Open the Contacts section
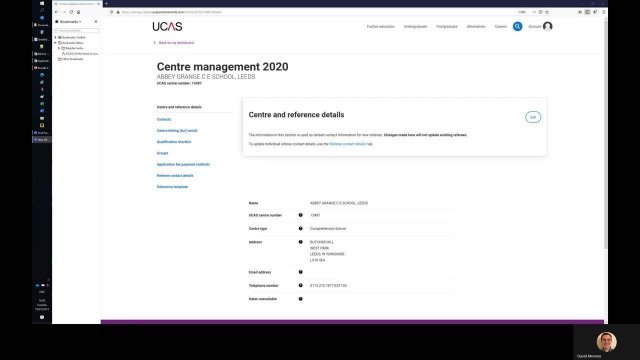The height and width of the screenshot is (360, 640). 164,119
